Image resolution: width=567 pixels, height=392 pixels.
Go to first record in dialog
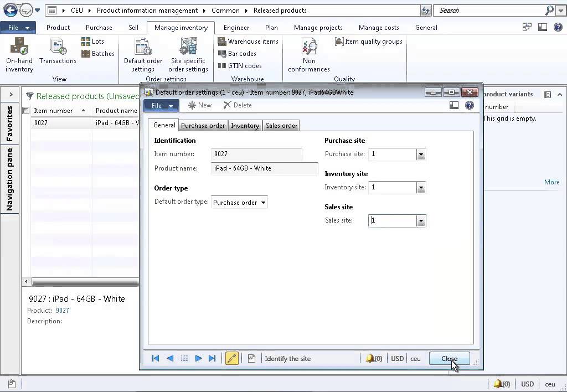(x=156, y=358)
